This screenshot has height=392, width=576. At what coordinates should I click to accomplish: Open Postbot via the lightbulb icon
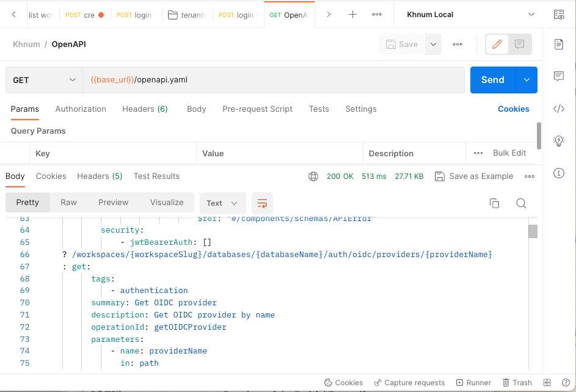(x=559, y=140)
